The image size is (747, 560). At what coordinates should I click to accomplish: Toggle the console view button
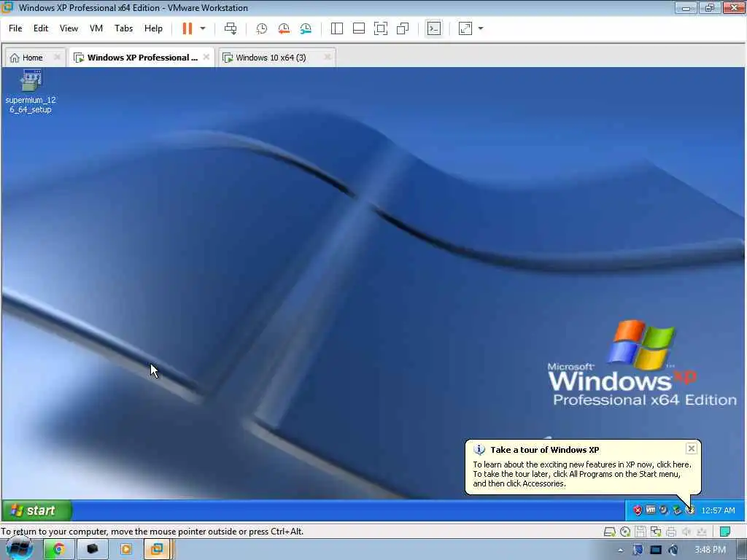(x=433, y=28)
